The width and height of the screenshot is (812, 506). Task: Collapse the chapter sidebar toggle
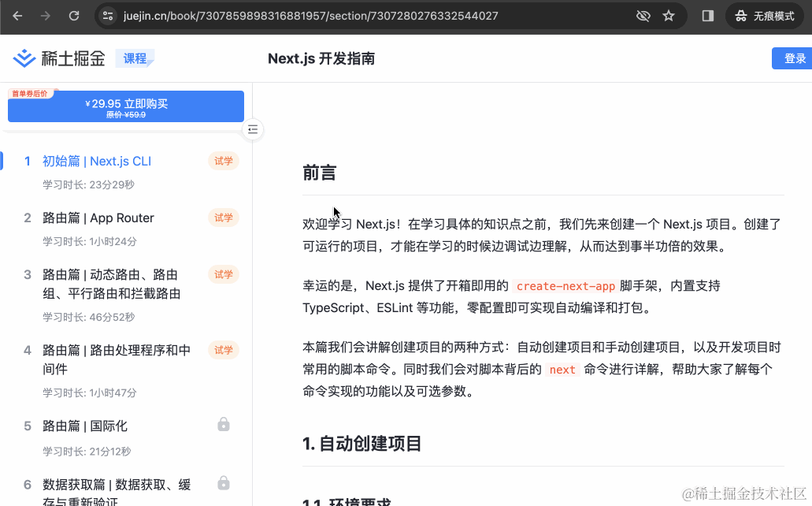[x=252, y=129]
